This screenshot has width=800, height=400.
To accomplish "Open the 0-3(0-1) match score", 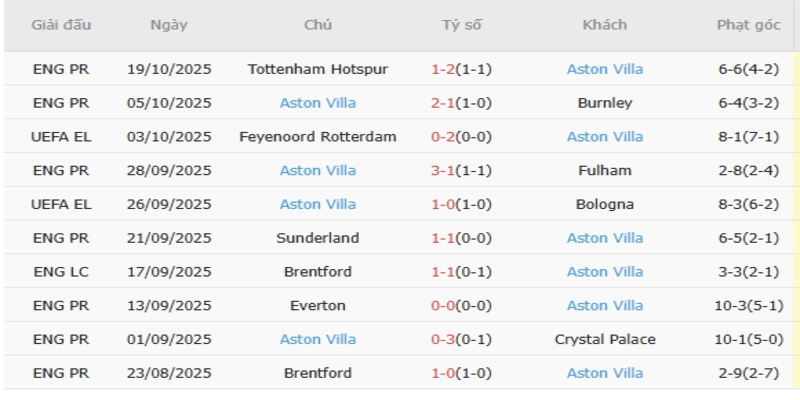I will [461, 340].
